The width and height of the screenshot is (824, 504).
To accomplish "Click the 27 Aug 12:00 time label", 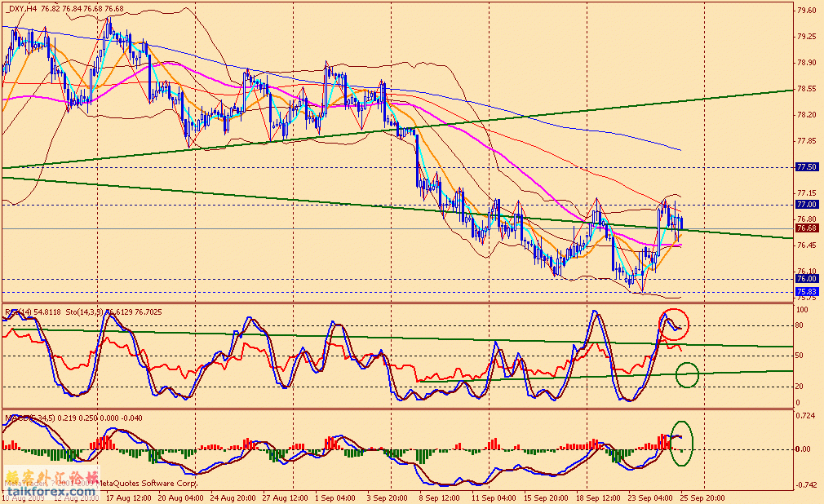I will point(285,497).
